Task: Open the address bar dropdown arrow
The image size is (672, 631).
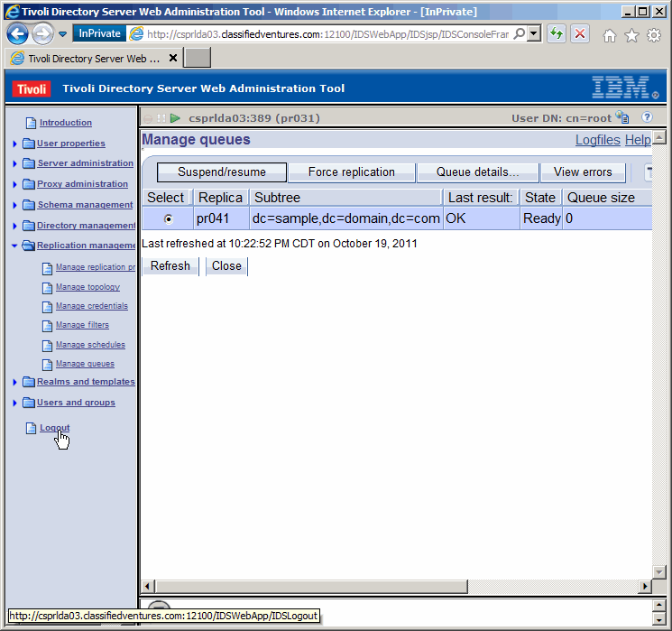Action: [x=534, y=33]
